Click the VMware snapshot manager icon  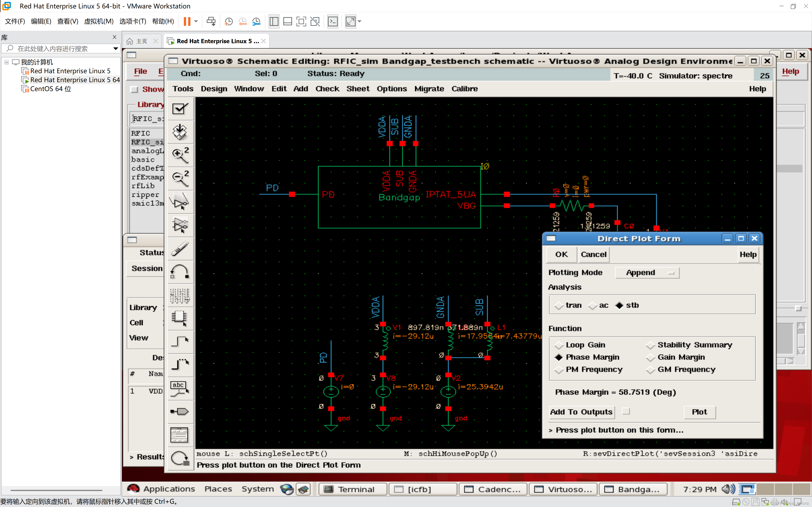[x=256, y=21]
